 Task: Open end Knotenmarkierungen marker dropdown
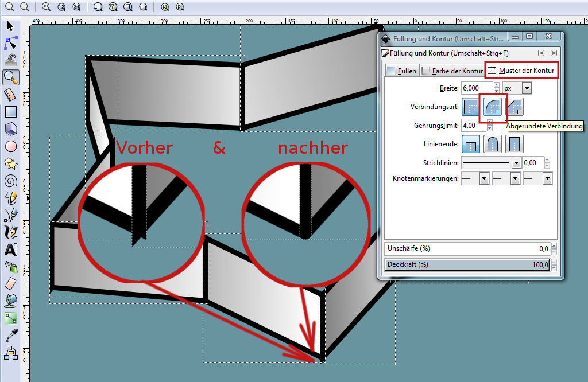pos(537,178)
